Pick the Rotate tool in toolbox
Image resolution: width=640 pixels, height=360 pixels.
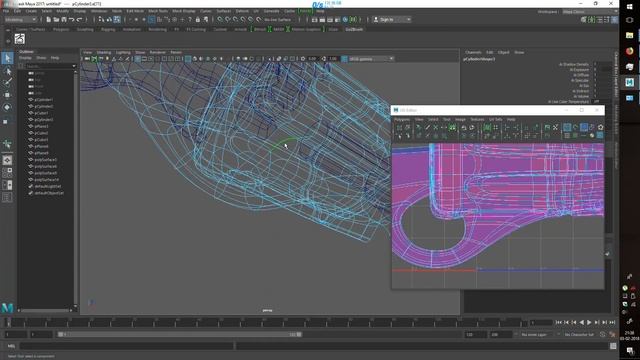tap(7, 107)
